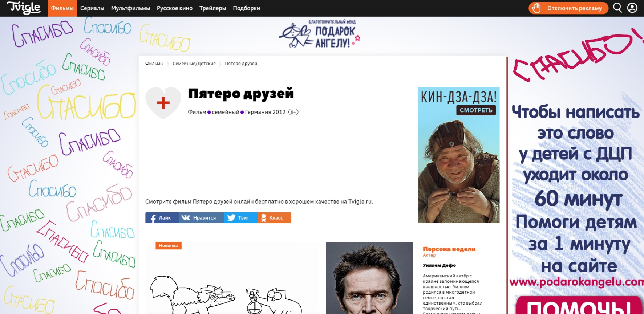Click the Актер subtitle text
This screenshot has height=314, width=644.
[x=429, y=255]
